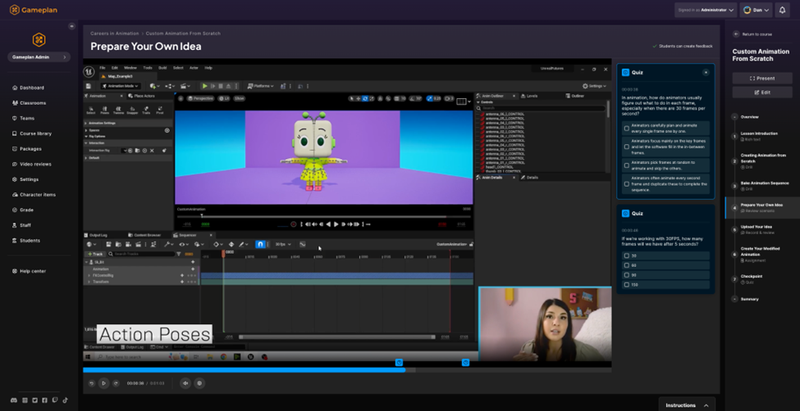The height and width of the screenshot is (411, 800).
Task: Jump to the last quiz marker on progress bar
Action: coord(465,362)
